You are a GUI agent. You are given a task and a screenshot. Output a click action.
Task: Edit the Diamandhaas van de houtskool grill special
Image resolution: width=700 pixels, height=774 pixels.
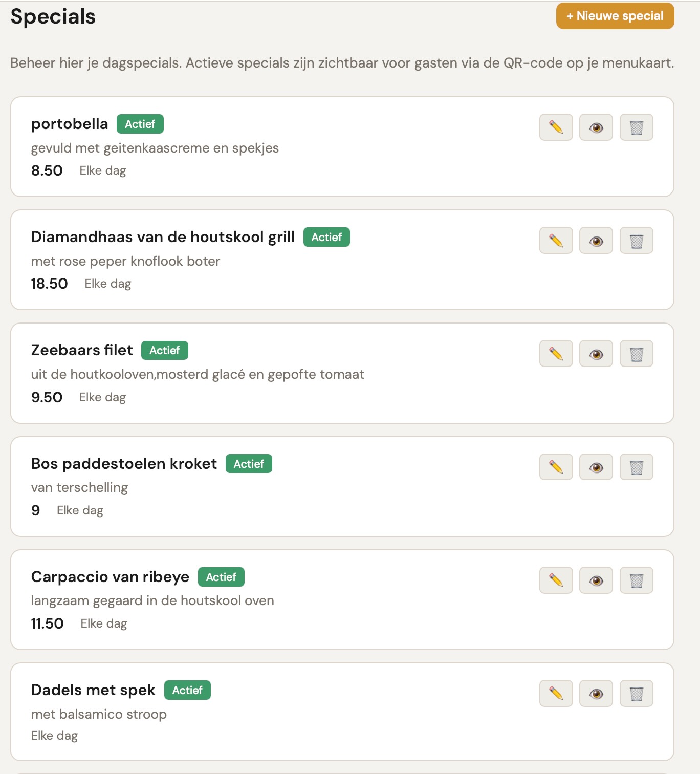556,240
